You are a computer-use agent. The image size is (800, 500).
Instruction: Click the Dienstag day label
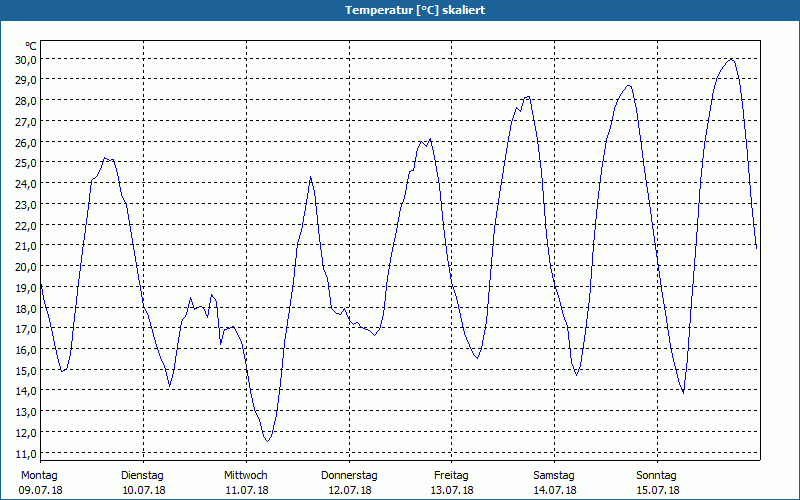click(142, 476)
